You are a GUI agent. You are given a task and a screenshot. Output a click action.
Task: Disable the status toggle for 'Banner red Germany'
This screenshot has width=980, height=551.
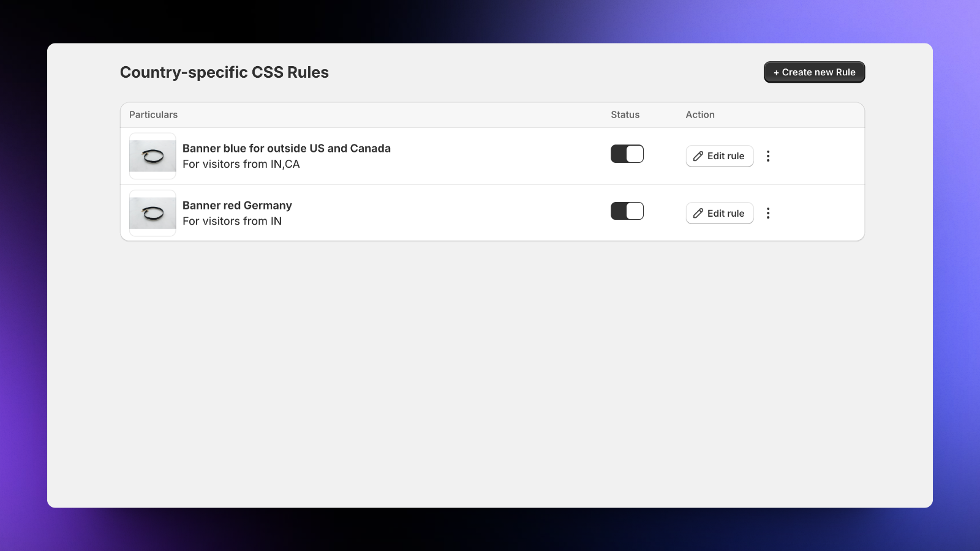point(627,211)
